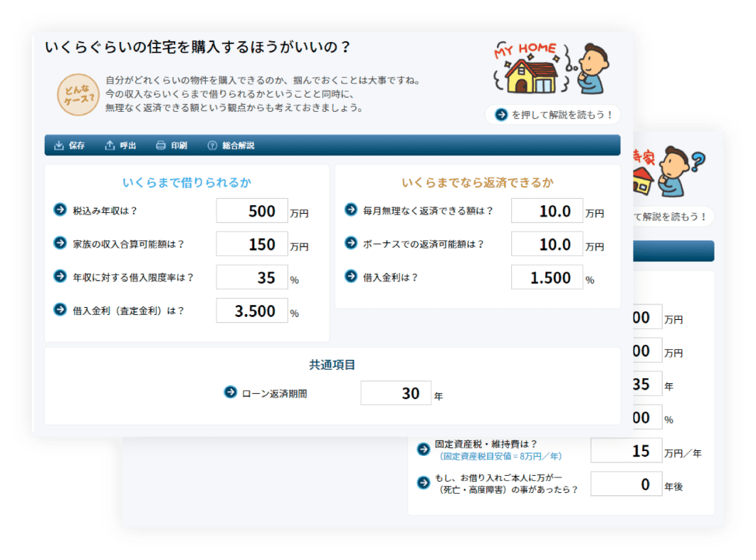The width and height of the screenshot is (756, 560).
Task: Click the arrow icon beside 税込み年収は？
Action: pos(60,209)
